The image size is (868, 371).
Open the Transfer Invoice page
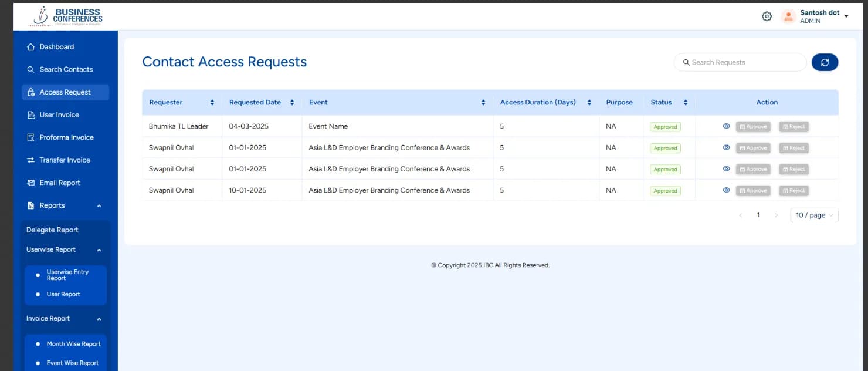click(65, 160)
